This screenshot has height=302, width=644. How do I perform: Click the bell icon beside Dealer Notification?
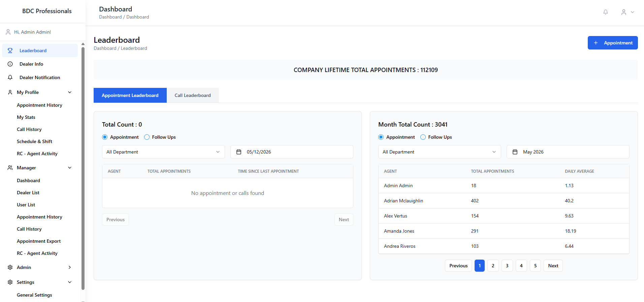point(10,77)
